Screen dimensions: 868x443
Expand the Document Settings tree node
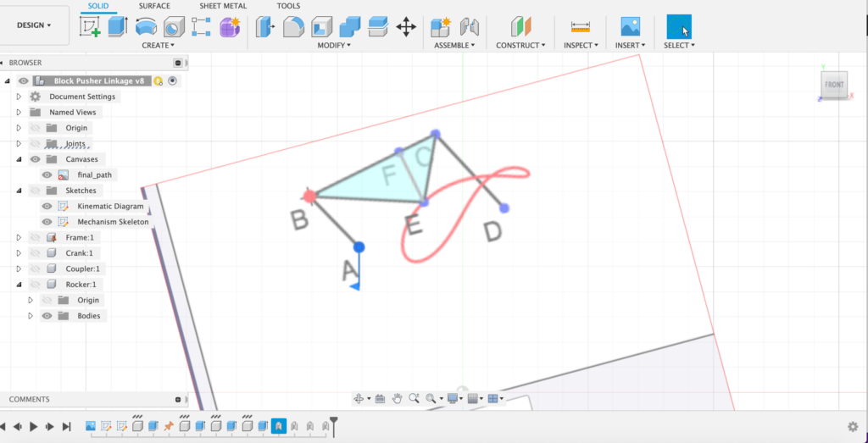[19, 97]
